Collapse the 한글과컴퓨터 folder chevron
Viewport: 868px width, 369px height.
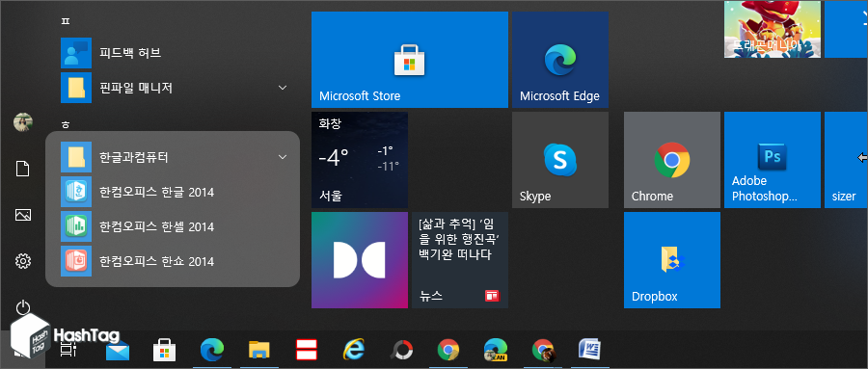click(x=283, y=157)
